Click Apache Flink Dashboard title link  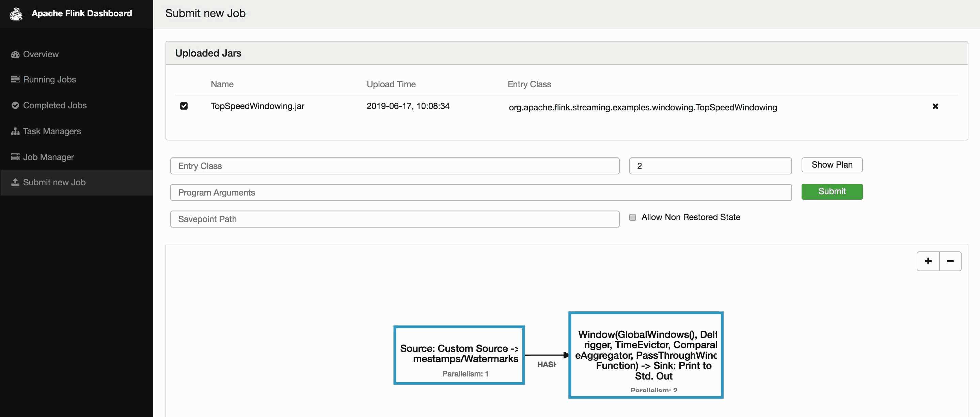pyautogui.click(x=82, y=14)
